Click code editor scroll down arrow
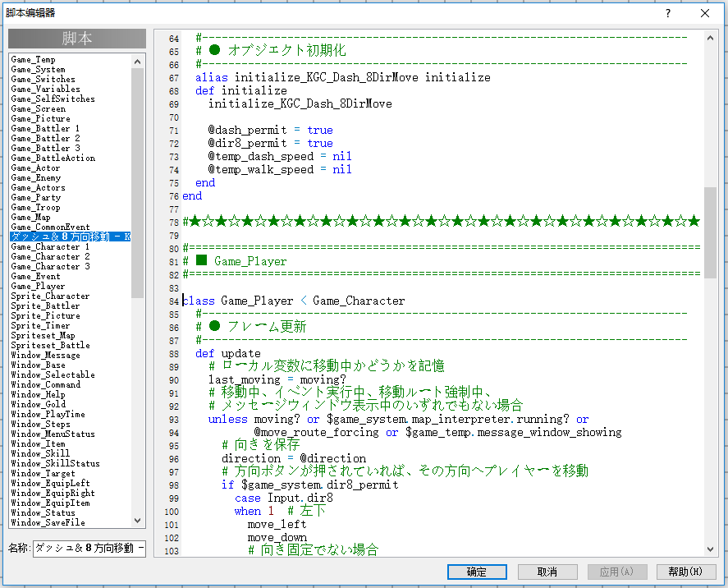Image resolution: width=728 pixels, height=588 pixels. [x=710, y=549]
